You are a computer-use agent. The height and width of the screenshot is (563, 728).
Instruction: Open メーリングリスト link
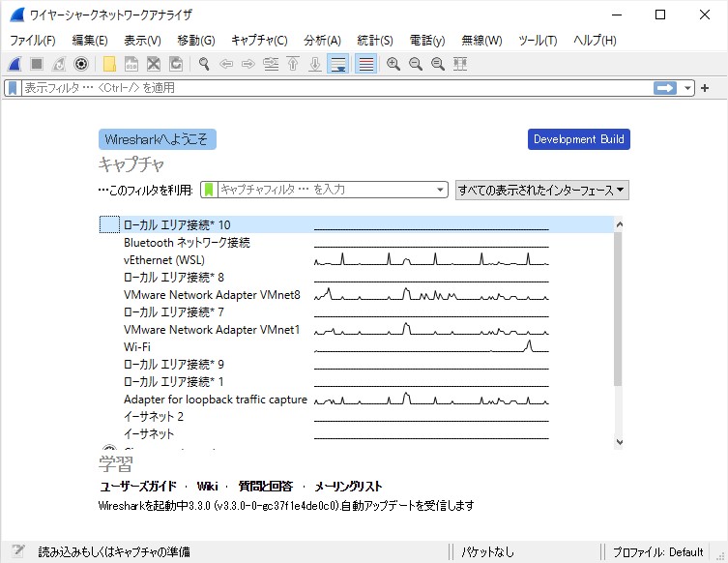click(x=348, y=487)
